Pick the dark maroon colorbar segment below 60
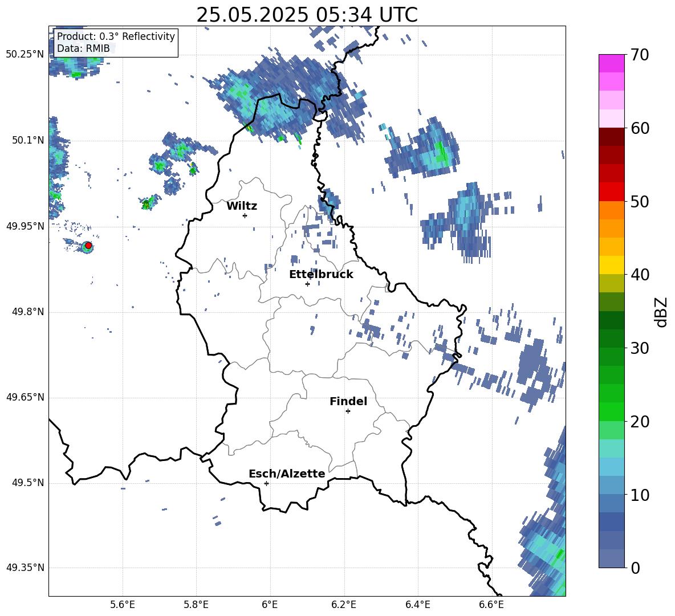 [x=611, y=137]
